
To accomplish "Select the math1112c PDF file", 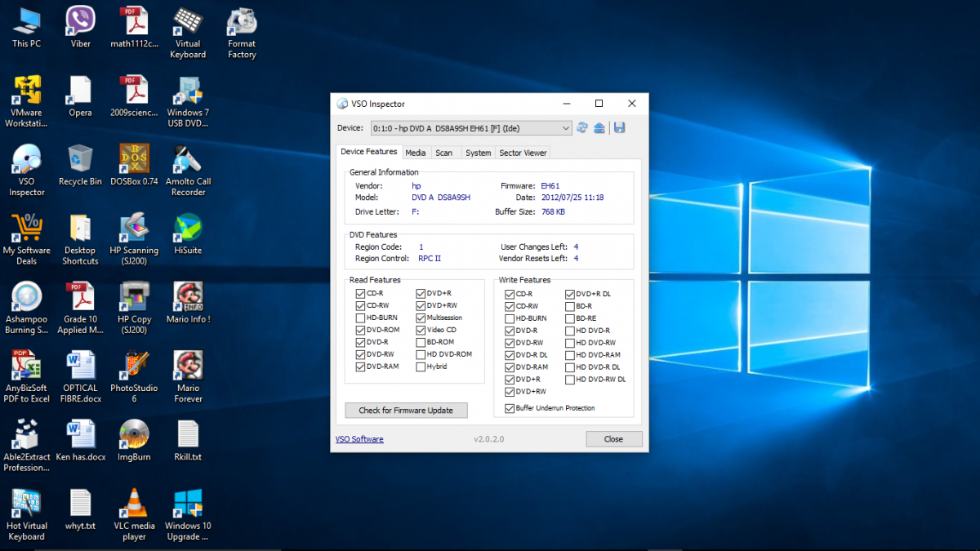I will 134,28.
